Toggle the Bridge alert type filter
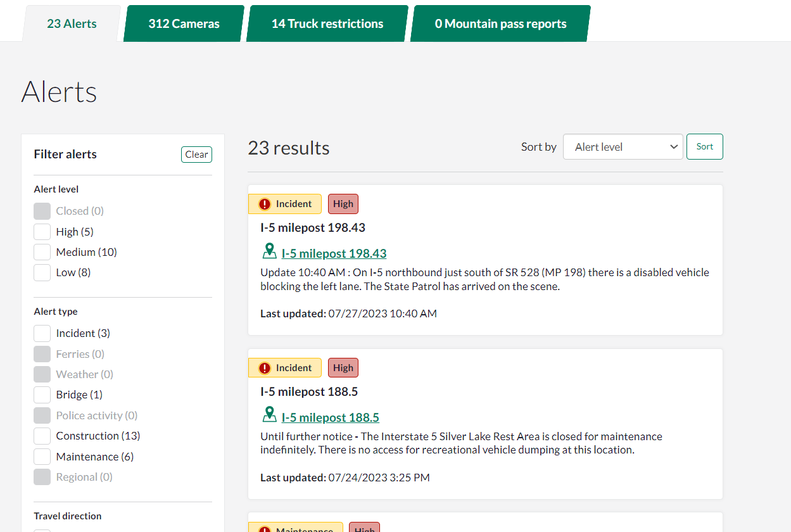 (x=42, y=395)
